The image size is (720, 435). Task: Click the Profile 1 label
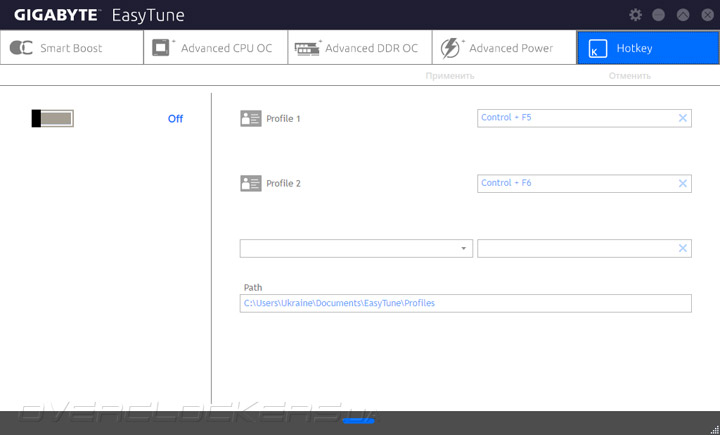click(x=283, y=119)
